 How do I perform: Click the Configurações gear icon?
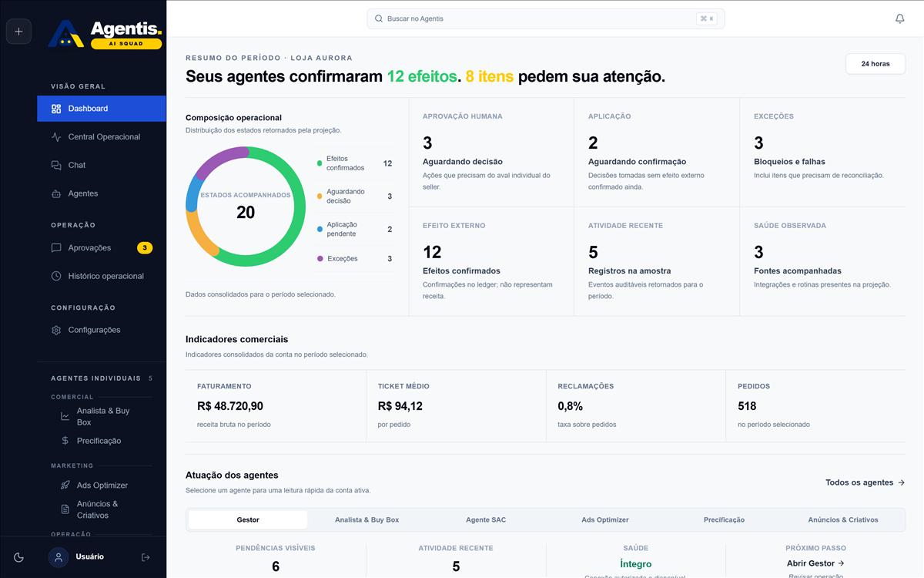click(56, 330)
